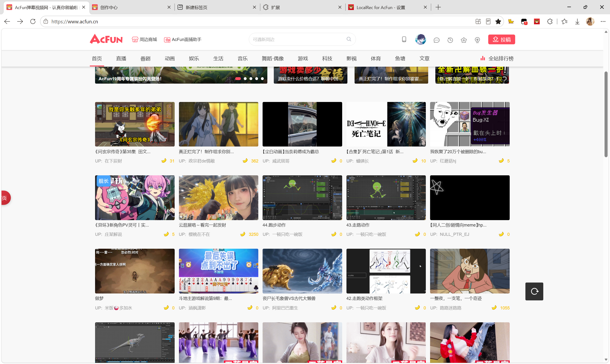
Task: Open the user avatar in AcFun header
Action: (x=420, y=40)
